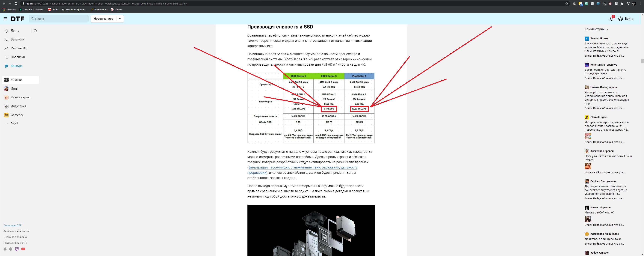Screen dimensions: 644x256
Task: Open the hamburger menu next to DTF logo
Action: click(5, 19)
